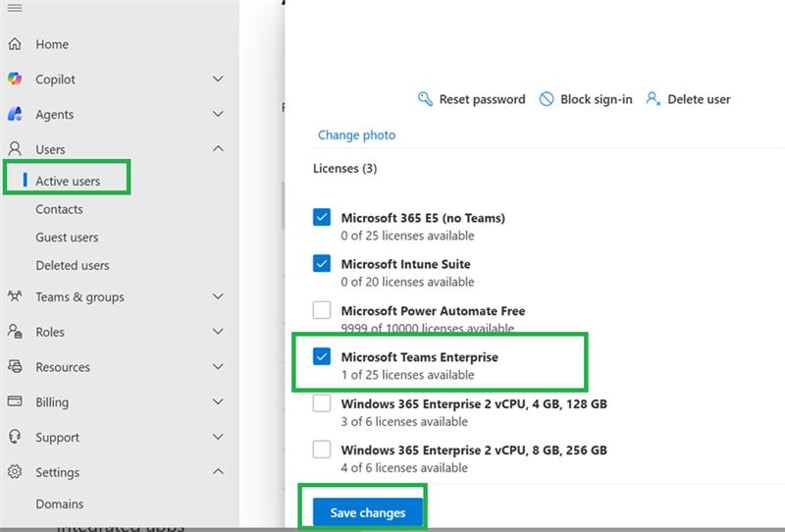785x532 pixels.
Task: Click the Support headset icon
Action: 15,437
